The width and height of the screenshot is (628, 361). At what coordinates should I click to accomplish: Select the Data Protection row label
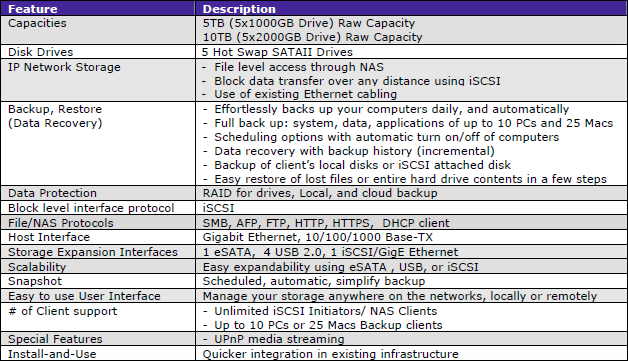click(x=52, y=193)
